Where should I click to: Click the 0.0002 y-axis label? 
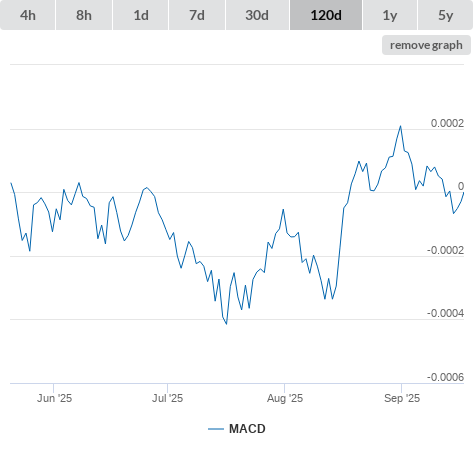click(x=447, y=123)
